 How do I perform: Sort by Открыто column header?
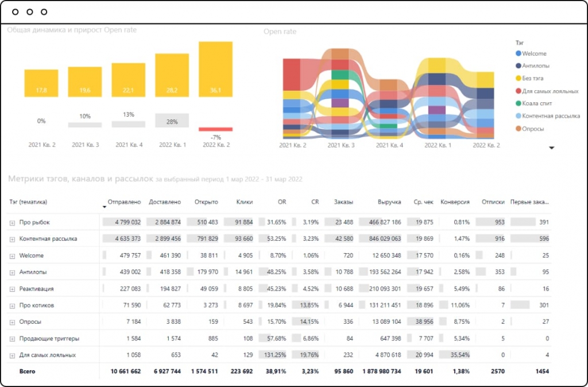tap(206, 202)
